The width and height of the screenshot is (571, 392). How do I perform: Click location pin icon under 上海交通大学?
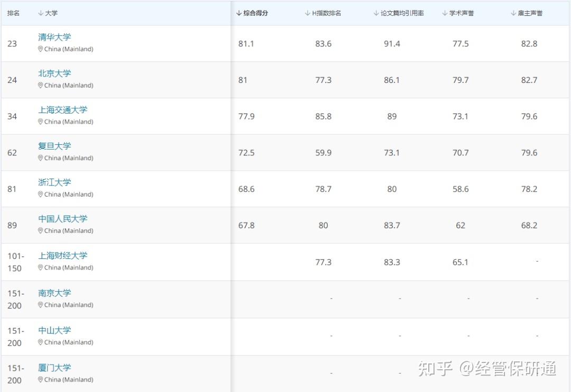40,122
